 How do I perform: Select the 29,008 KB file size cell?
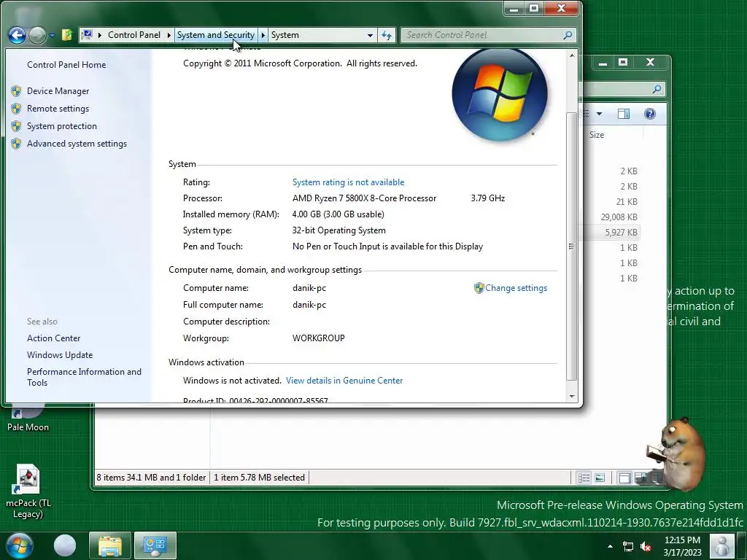(x=619, y=217)
